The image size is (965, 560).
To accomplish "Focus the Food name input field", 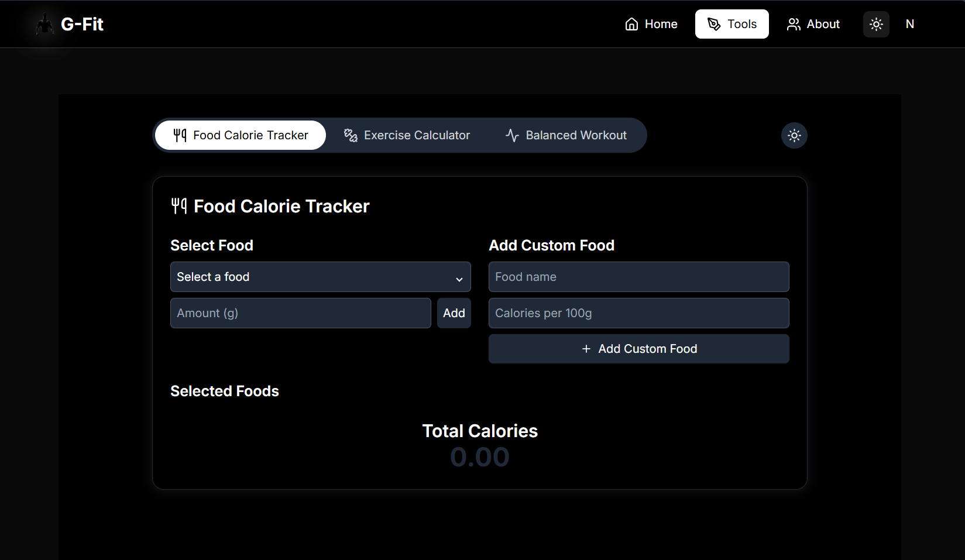I will click(x=639, y=277).
